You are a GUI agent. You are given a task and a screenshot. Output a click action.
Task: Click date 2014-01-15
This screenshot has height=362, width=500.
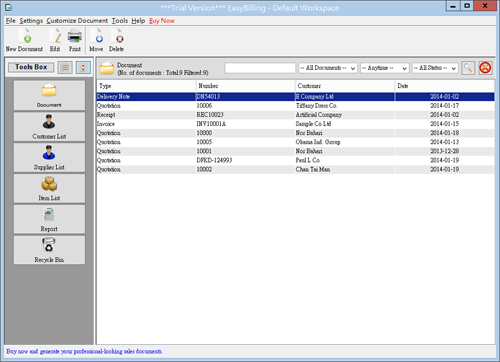tap(444, 124)
